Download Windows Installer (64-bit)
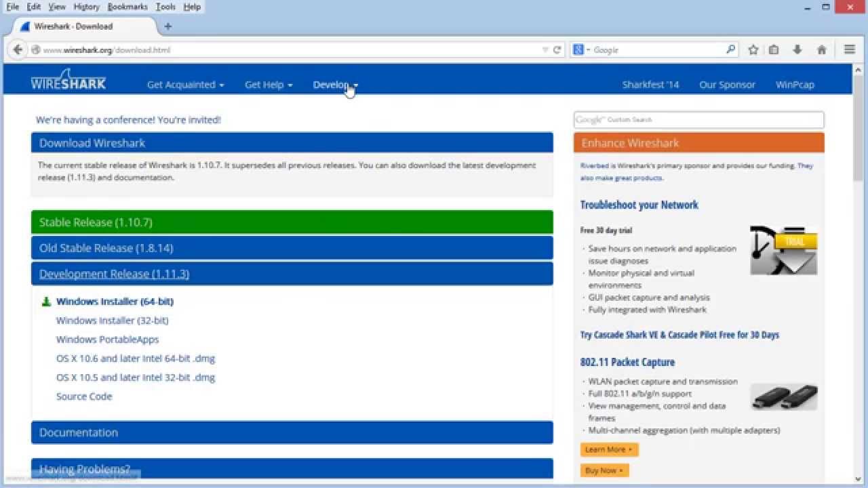The width and height of the screenshot is (868, 488). (x=115, y=302)
